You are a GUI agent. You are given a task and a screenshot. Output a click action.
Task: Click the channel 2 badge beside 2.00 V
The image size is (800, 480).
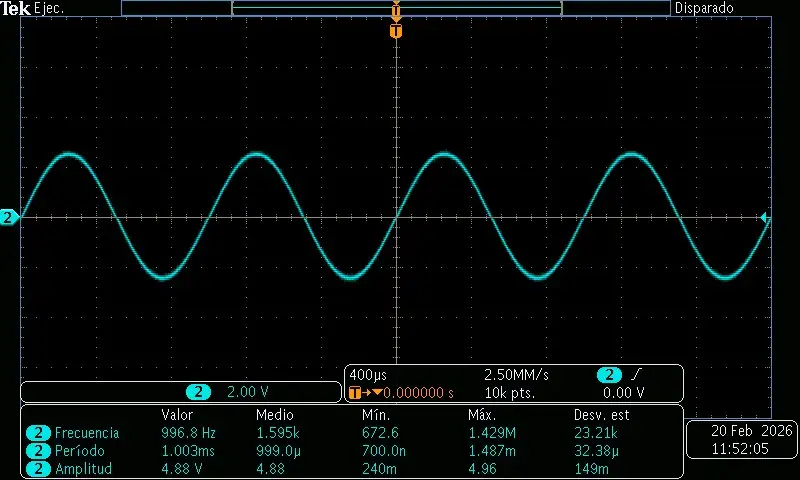(x=198, y=392)
